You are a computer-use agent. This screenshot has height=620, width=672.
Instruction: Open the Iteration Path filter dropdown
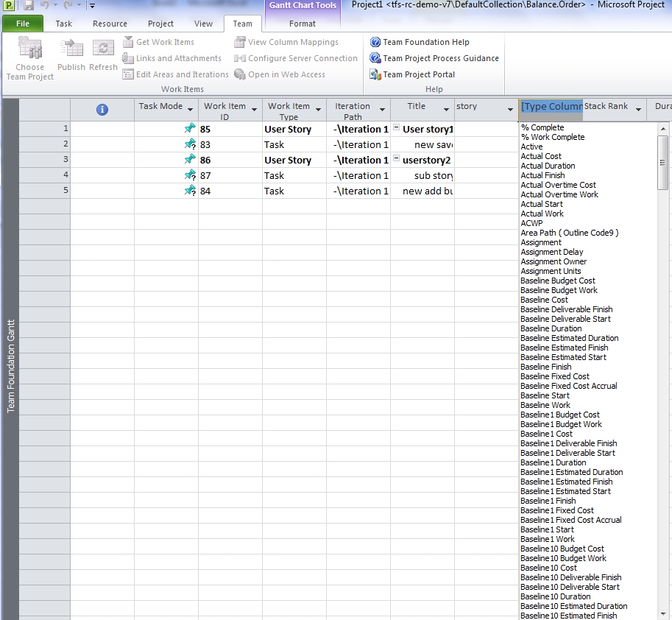[x=381, y=108]
